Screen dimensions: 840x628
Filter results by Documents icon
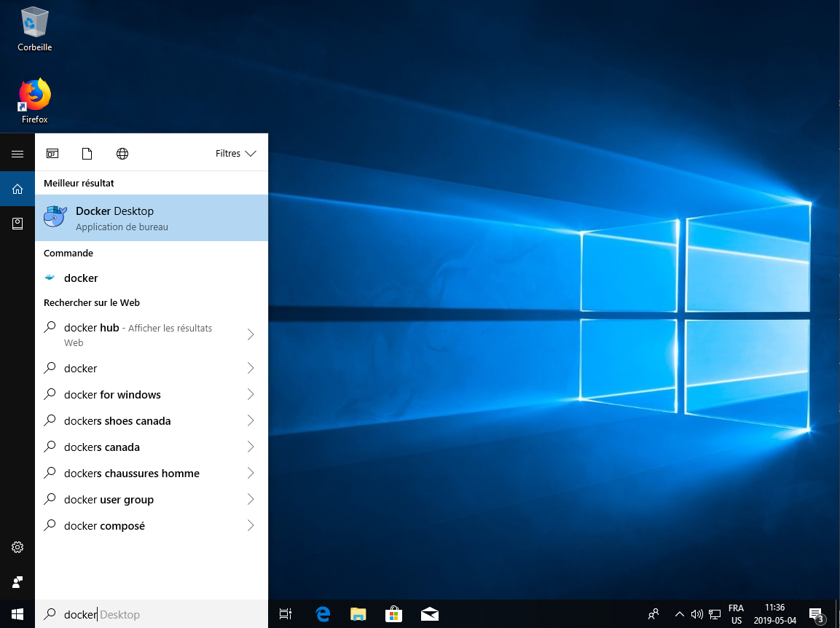(87, 154)
